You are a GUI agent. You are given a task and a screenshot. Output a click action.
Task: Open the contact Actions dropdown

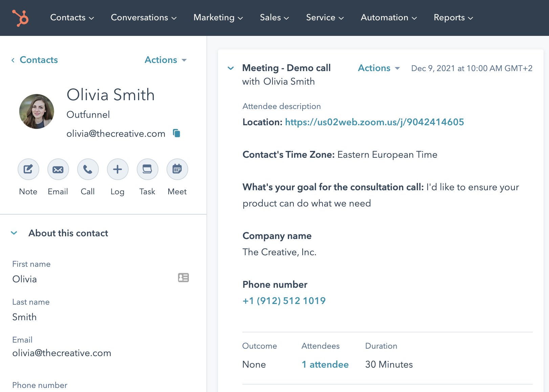[166, 60]
